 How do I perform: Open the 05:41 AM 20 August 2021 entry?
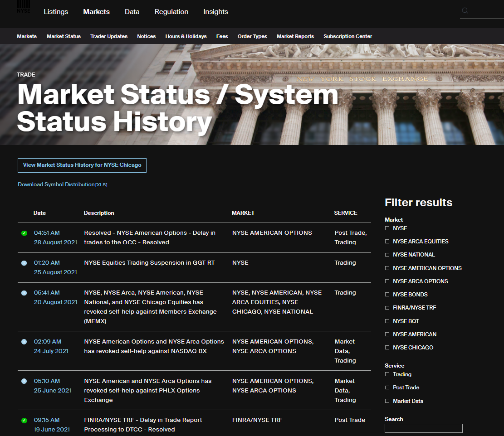pos(55,297)
